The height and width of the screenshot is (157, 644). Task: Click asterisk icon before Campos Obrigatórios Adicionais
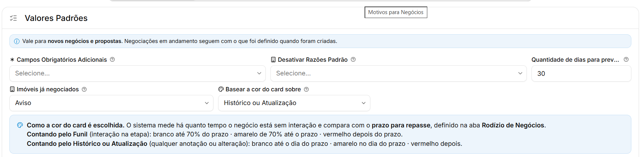[12, 60]
